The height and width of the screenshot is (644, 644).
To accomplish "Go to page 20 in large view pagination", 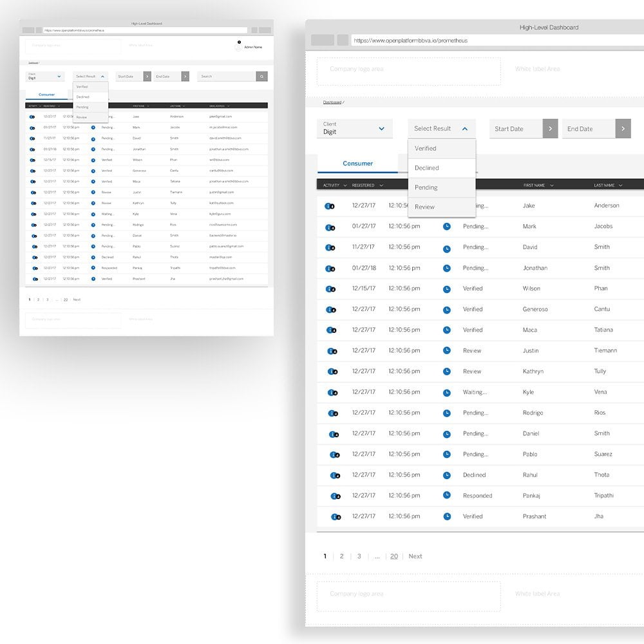I will [x=393, y=556].
